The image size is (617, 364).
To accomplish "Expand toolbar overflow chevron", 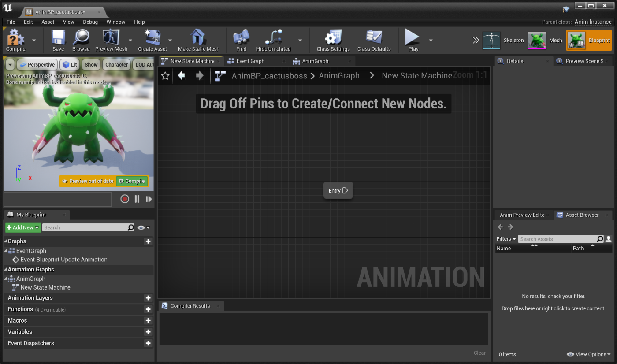I will click(476, 40).
